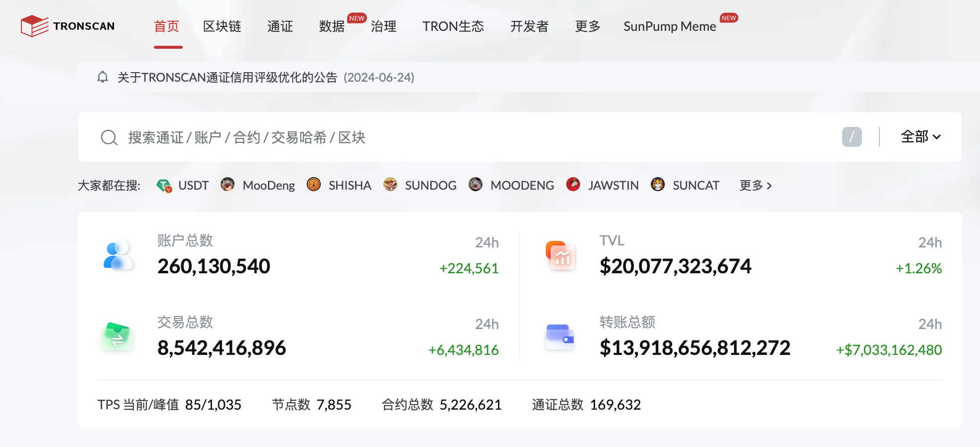Click the notification bell icon
Image resolution: width=980 pixels, height=447 pixels.
pos(103,77)
